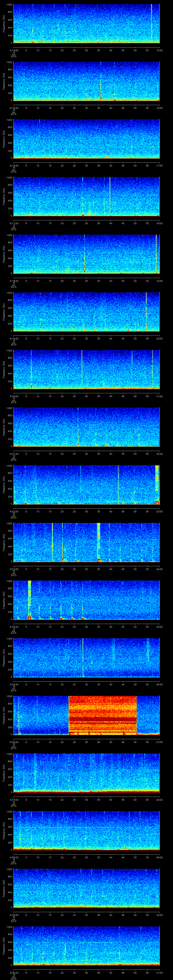Click the "31:00" end time label
Viewport: 173px width, 980px height.
(160, 972)
